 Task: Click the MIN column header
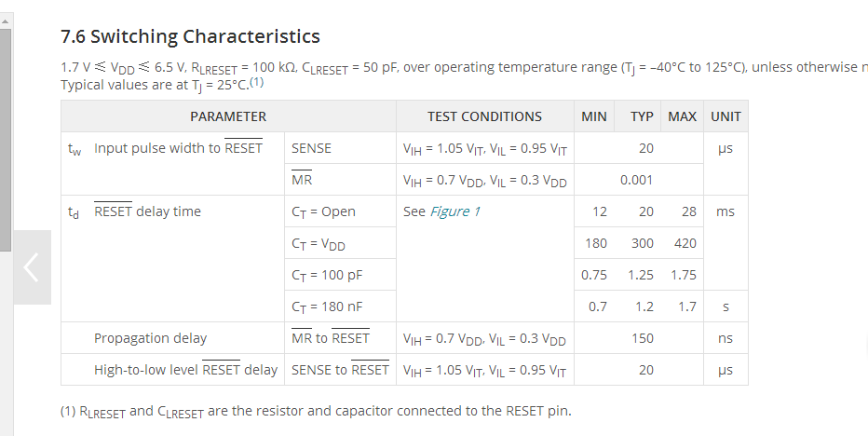(593, 116)
